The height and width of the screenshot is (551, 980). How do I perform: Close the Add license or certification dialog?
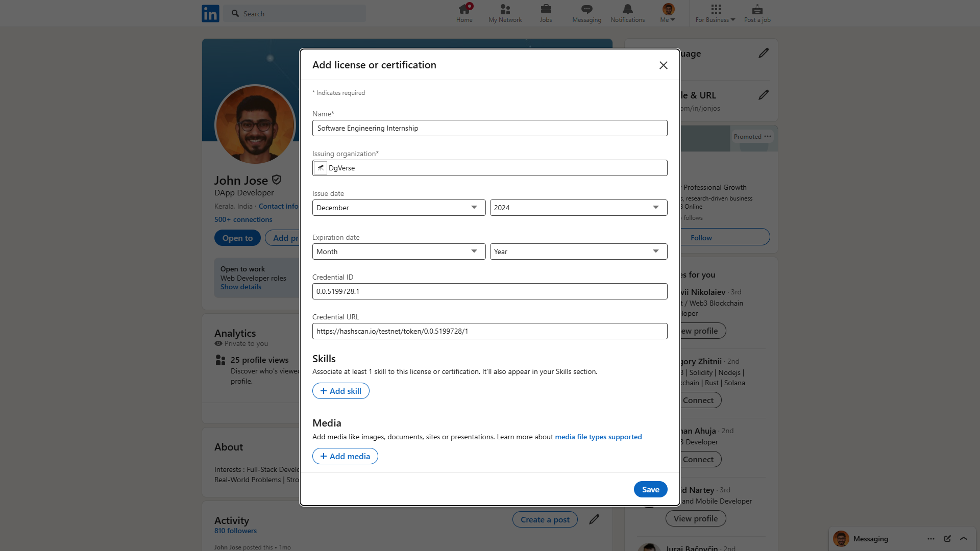pos(663,65)
